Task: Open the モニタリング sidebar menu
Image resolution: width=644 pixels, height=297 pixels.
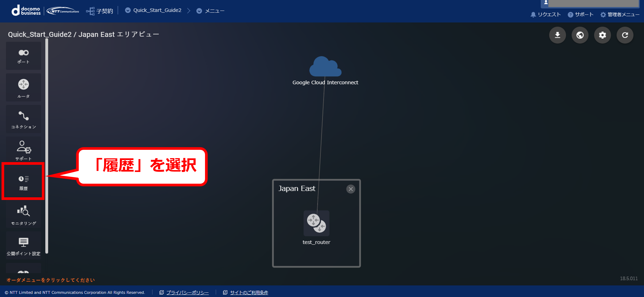Action: [23, 214]
